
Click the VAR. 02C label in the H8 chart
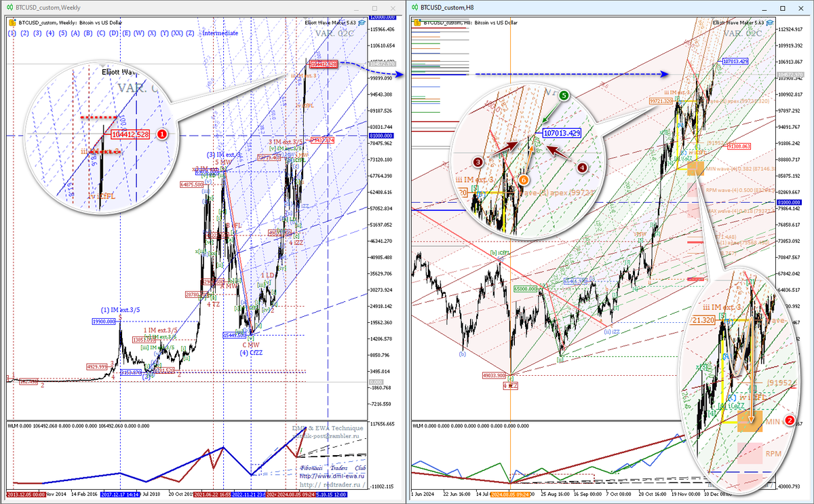(x=743, y=33)
